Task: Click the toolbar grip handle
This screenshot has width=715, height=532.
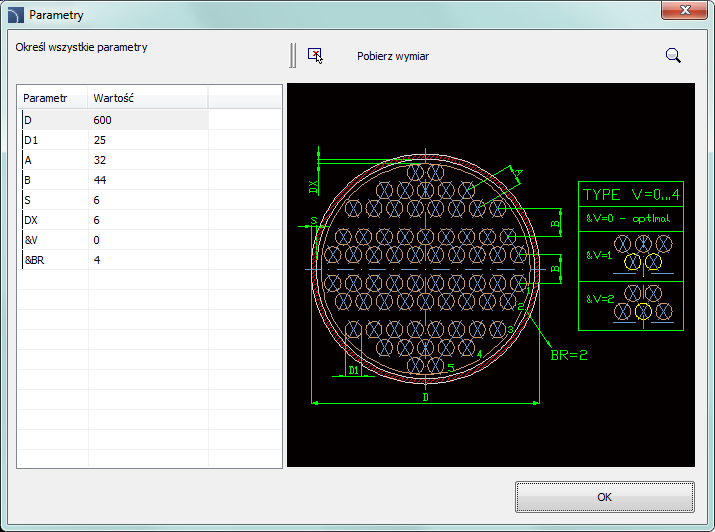Action: point(293,55)
